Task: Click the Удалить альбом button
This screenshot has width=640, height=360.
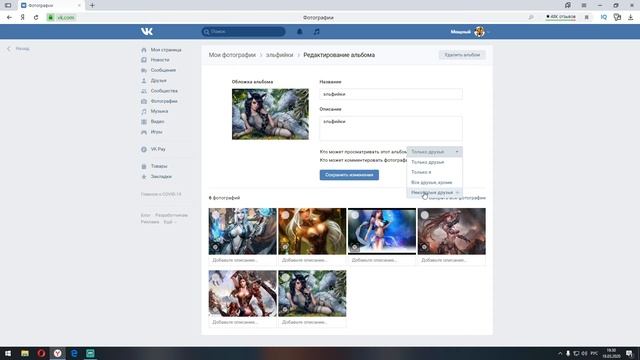Action: tap(462, 55)
